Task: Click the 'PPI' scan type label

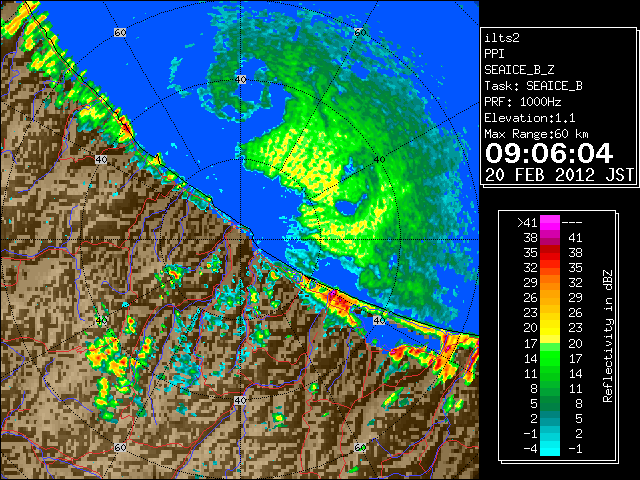Action: click(x=494, y=54)
